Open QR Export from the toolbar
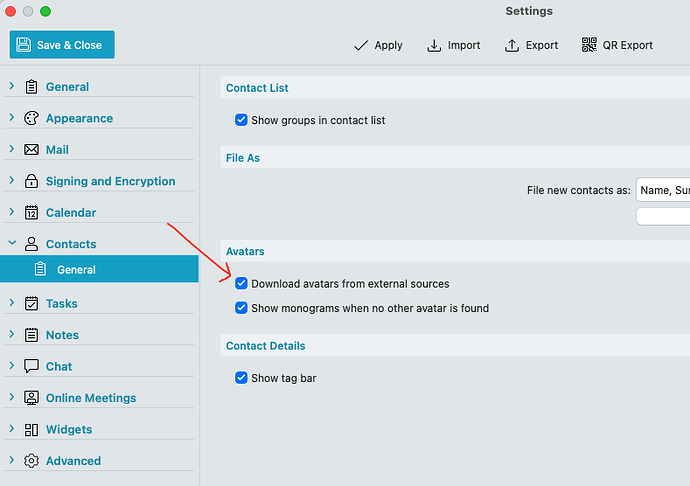Viewport: 690px width, 486px height. click(x=617, y=45)
